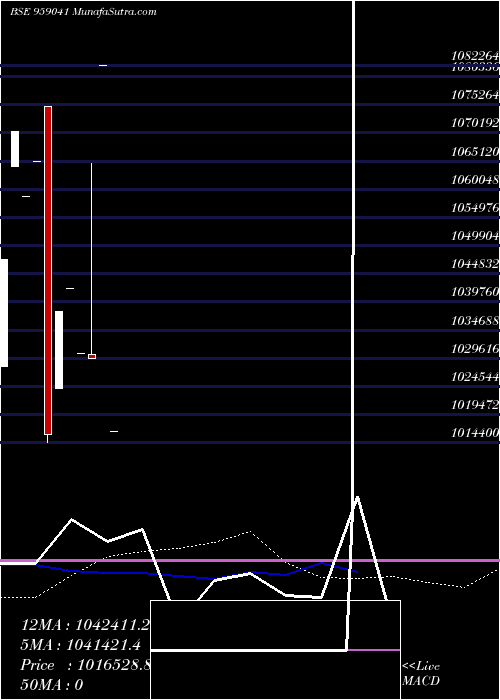This screenshot has height=700, width=500.
Task: Click the 1044832 price axis label
Action: pos(475,264)
